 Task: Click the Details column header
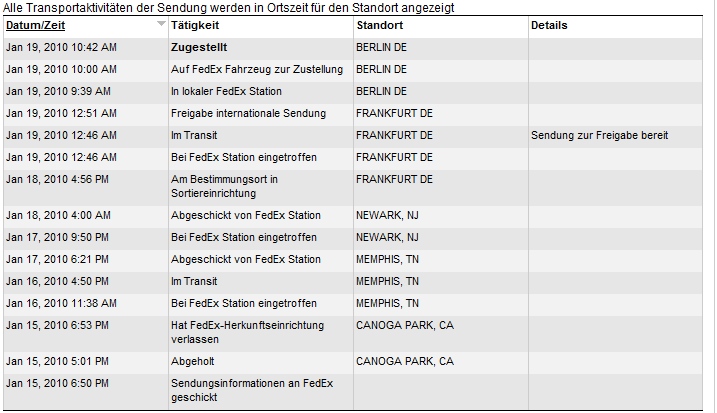click(x=549, y=25)
